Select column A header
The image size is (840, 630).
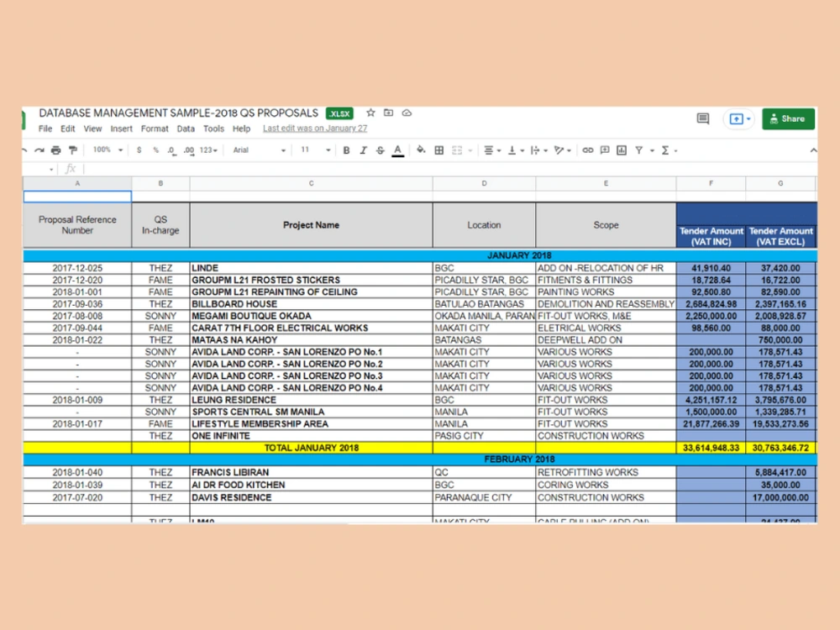coord(77,183)
